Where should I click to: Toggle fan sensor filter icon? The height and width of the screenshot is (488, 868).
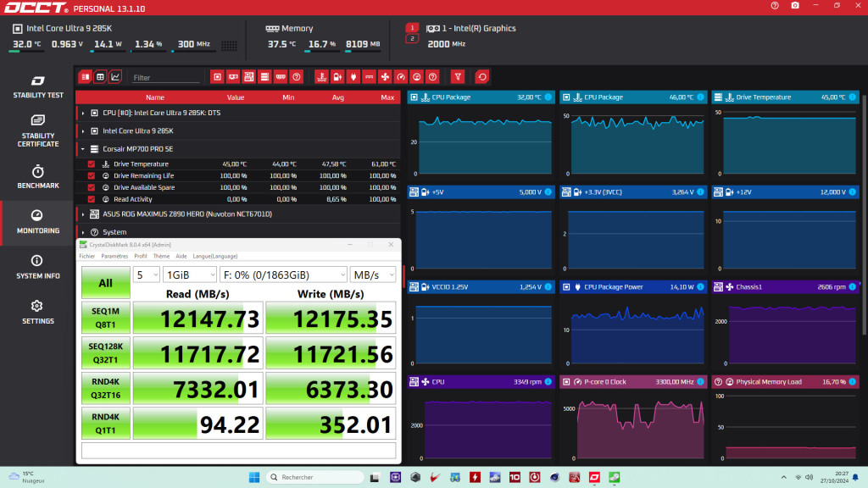tap(386, 77)
